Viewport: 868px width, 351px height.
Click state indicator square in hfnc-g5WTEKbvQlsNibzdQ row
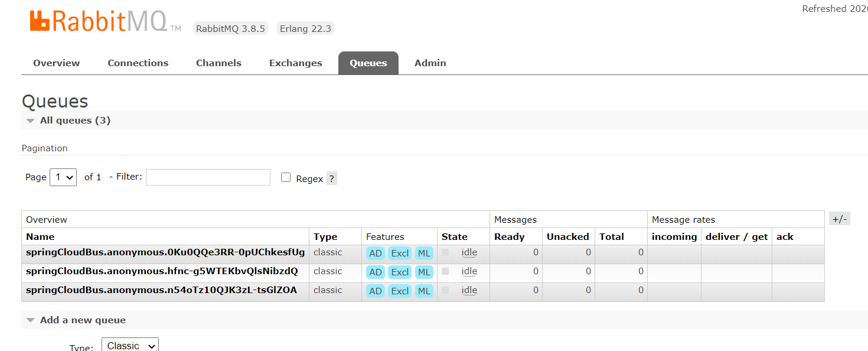[445, 271]
